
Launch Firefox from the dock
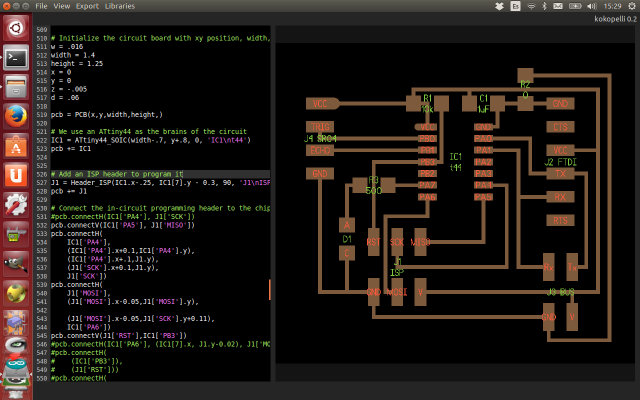pyautogui.click(x=15, y=117)
